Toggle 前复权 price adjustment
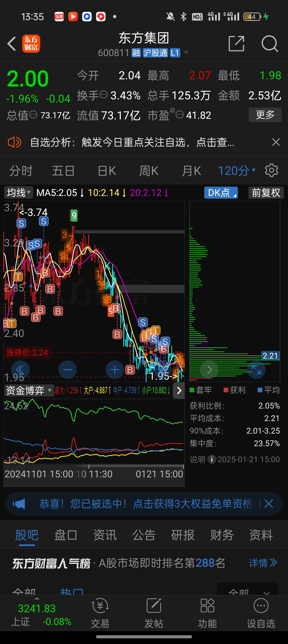 click(x=266, y=193)
